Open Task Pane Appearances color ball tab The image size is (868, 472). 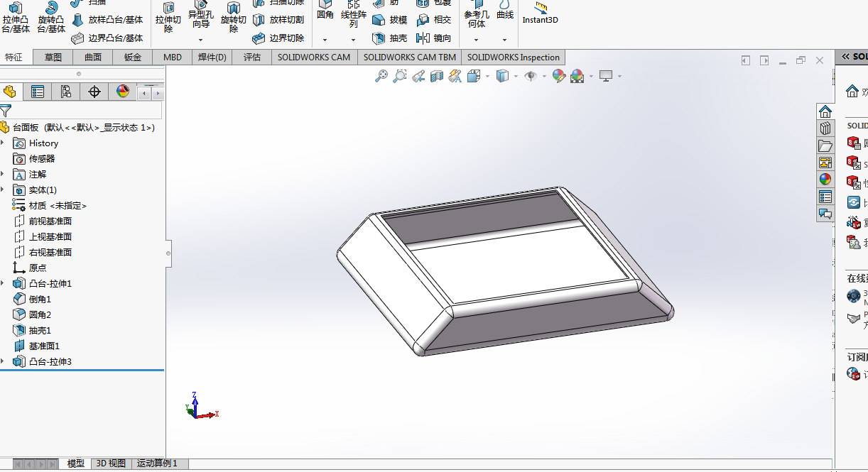(825, 180)
